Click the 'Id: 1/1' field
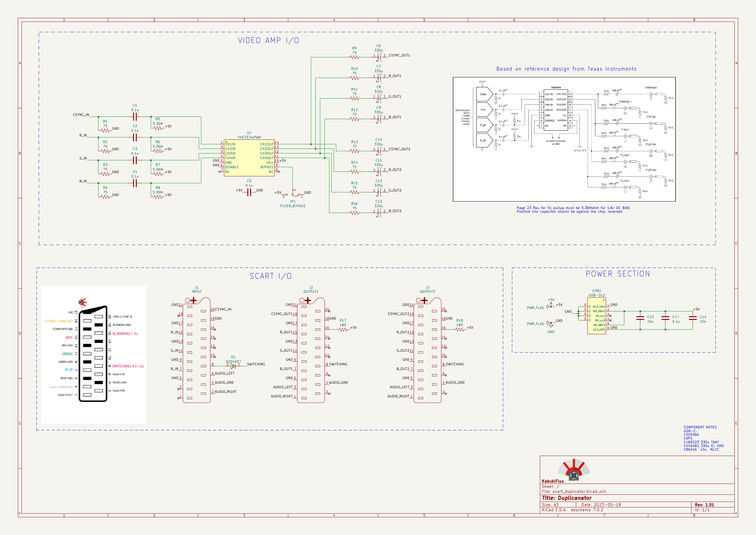Viewport: 756px width, 535px height. [702, 510]
